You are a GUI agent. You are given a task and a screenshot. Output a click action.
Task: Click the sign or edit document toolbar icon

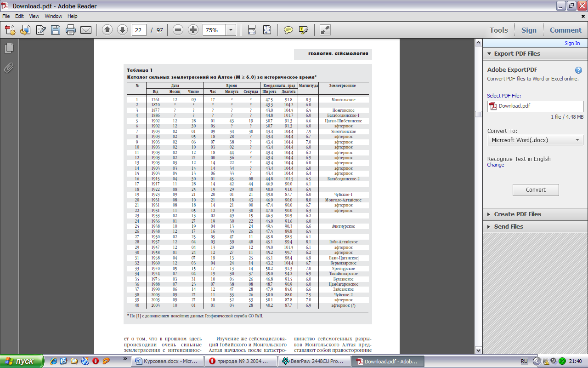(x=40, y=30)
